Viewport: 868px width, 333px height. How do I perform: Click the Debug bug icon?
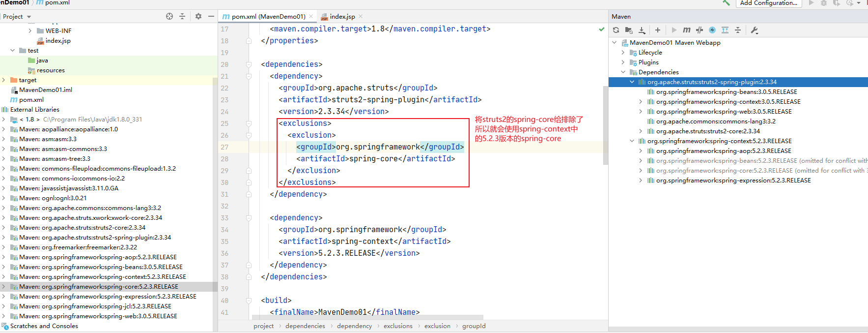coord(824,2)
